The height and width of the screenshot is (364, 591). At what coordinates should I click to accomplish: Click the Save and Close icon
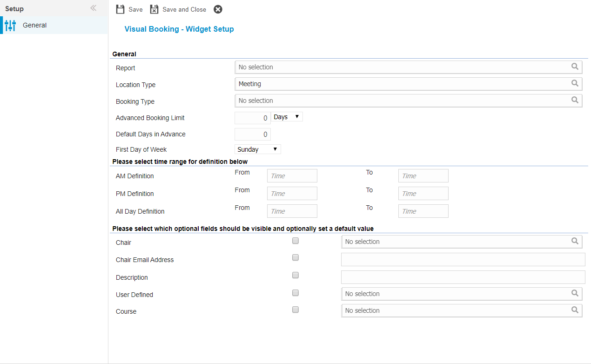pos(154,9)
